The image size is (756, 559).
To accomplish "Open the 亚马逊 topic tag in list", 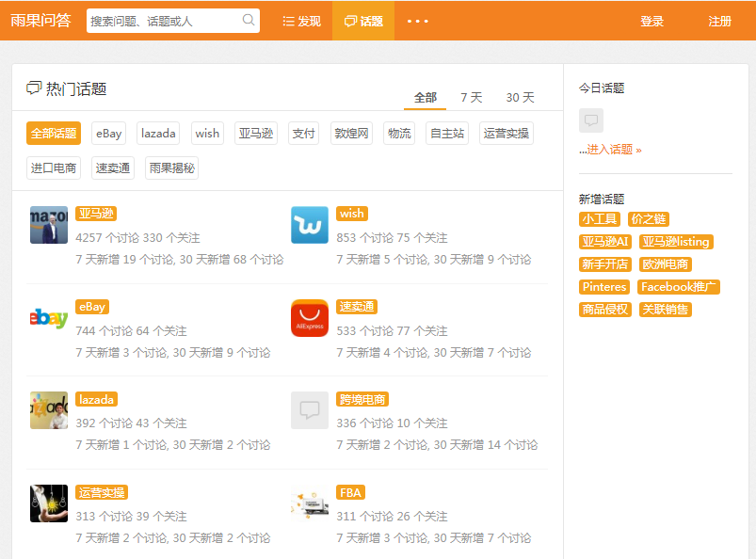I will pyautogui.click(x=96, y=214).
